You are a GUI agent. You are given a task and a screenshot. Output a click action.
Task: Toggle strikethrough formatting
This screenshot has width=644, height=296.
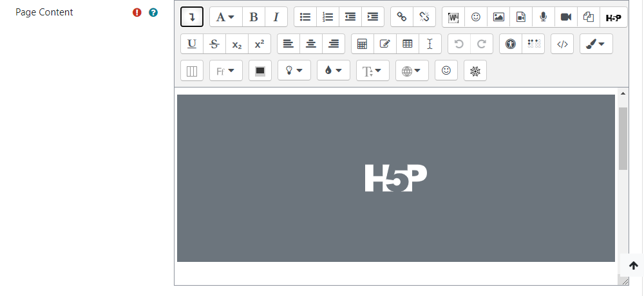(214, 44)
